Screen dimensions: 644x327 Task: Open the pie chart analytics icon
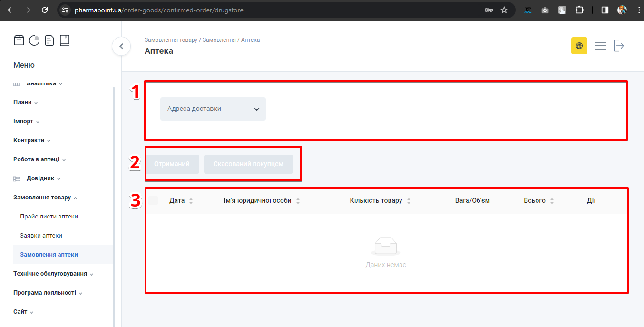click(34, 40)
